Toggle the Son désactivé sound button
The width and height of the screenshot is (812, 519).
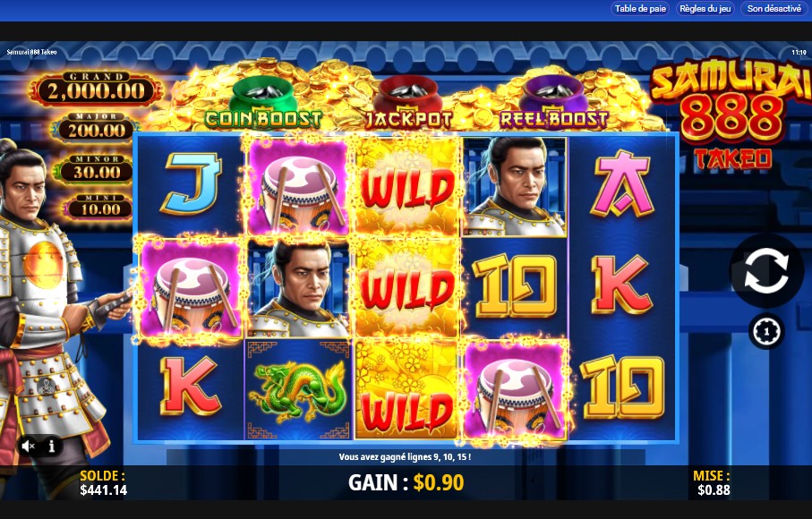click(774, 9)
